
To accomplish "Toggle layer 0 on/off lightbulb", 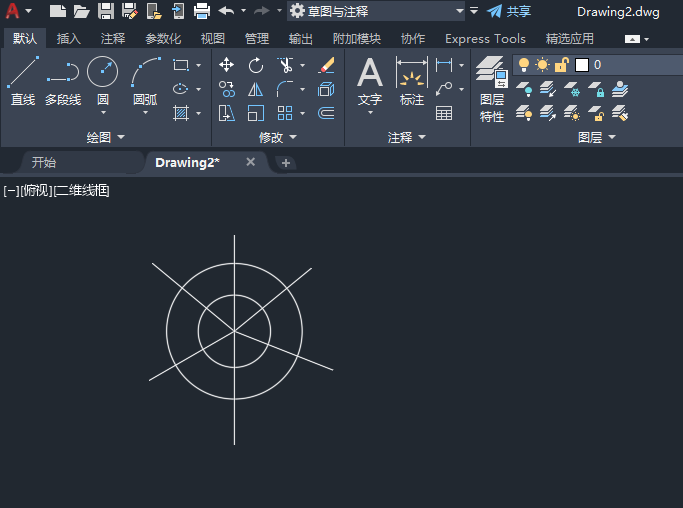I will point(524,65).
